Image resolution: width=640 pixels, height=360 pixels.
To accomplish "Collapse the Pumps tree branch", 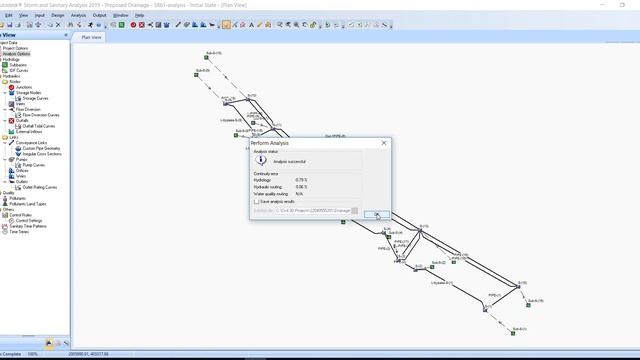I will 5,160.
